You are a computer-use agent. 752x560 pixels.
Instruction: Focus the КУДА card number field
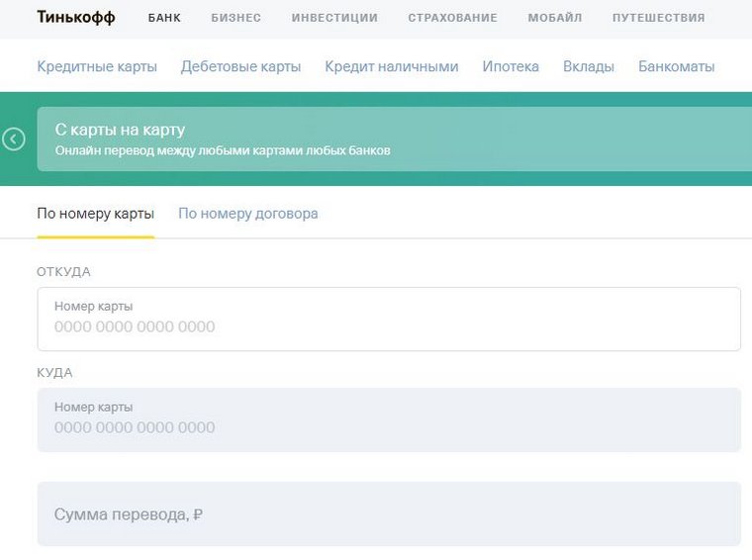tap(389, 420)
